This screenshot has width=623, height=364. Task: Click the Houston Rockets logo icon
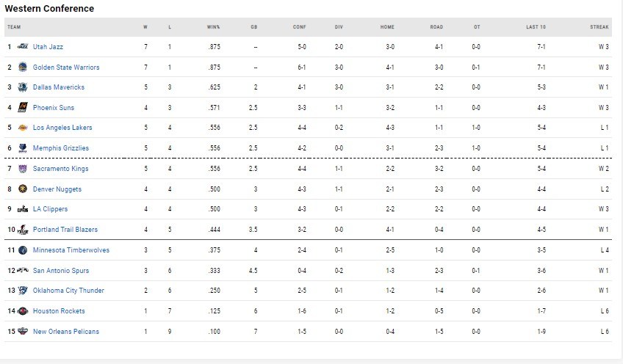pyautogui.click(x=23, y=311)
